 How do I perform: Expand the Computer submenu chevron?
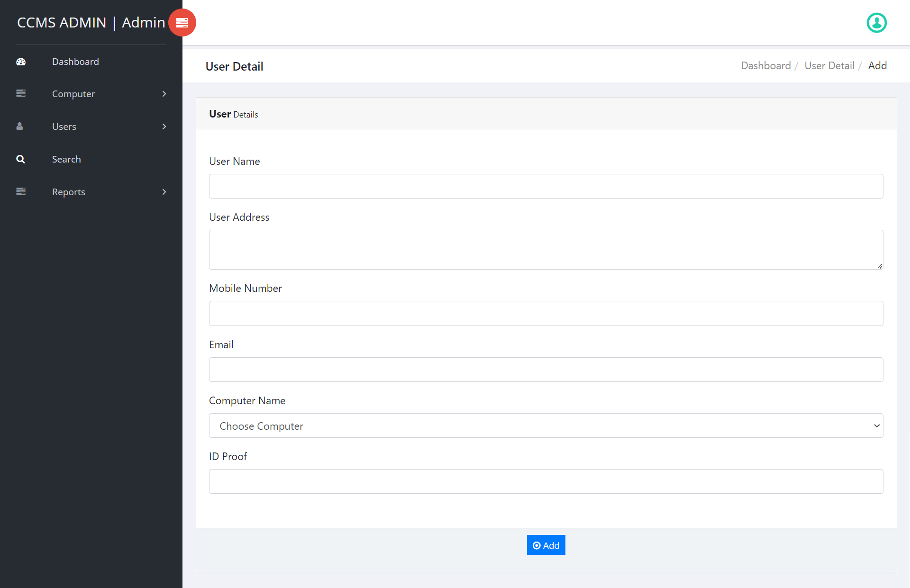tap(164, 94)
